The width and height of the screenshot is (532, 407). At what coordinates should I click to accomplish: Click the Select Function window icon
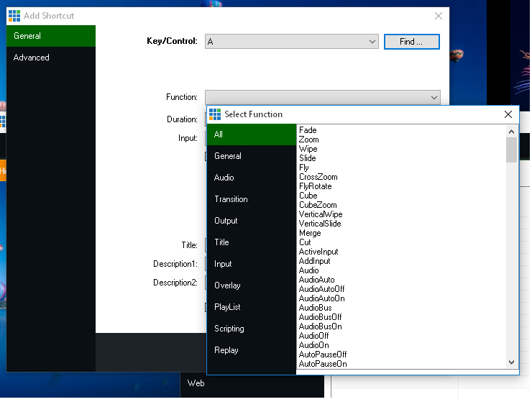tap(215, 114)
